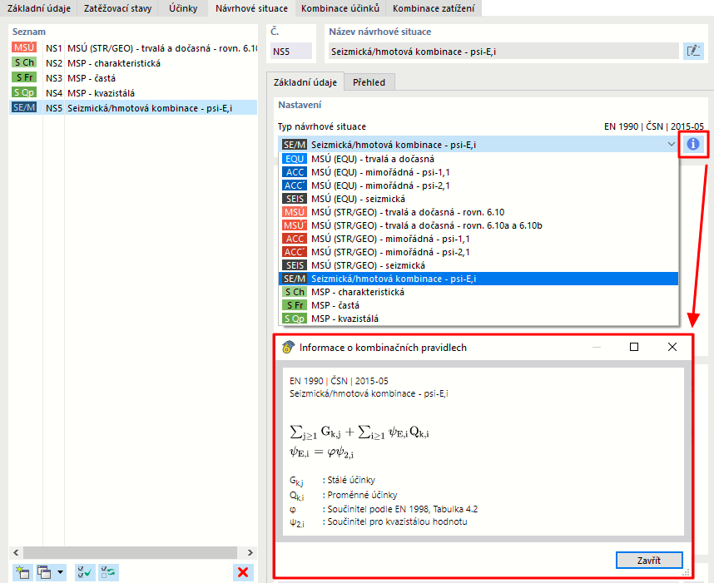Open the Účinky tab
The width and height of the screenshot is (714, 588).
pyautogui.click(x=183, y=8)
